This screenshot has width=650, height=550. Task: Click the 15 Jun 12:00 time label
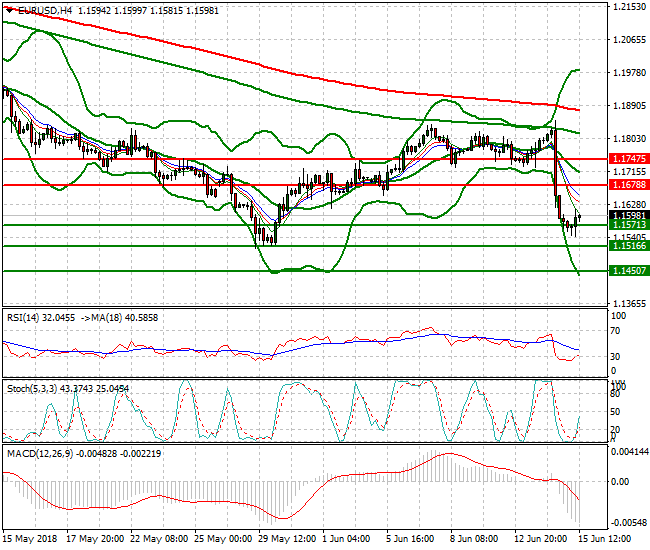(x=604, y=539)
